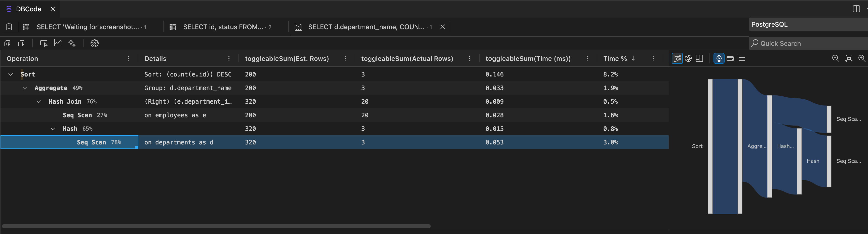Sort by the Details column header
This screenshot has height=234, width=868.
[155, 58]
